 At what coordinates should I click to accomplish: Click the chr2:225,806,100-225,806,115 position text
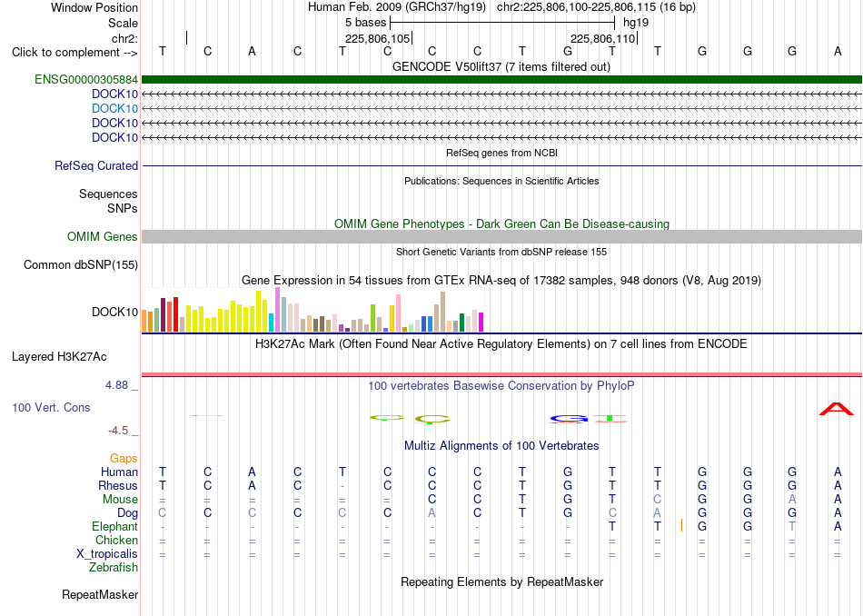[x=596, y=7]
